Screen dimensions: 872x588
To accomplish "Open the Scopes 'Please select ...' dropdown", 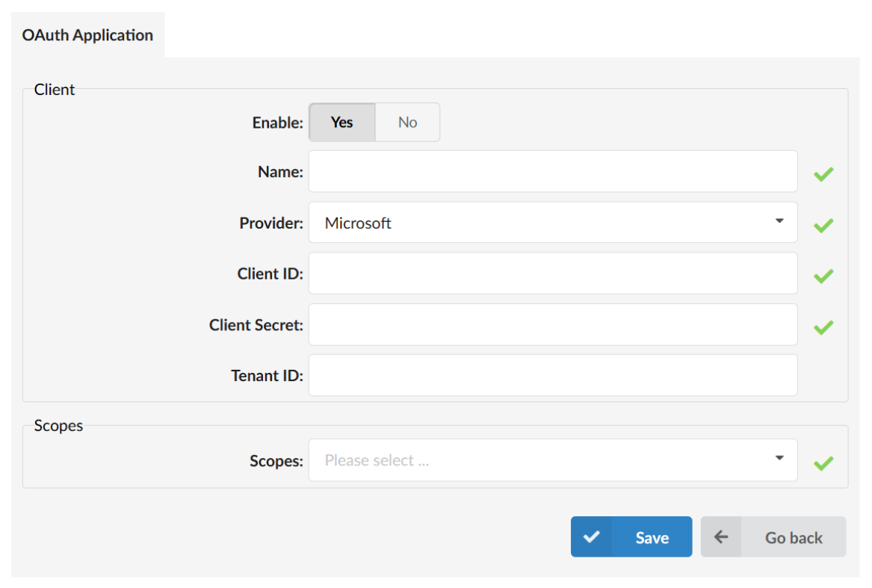I will pyautogui.click(x=553, y=460).
